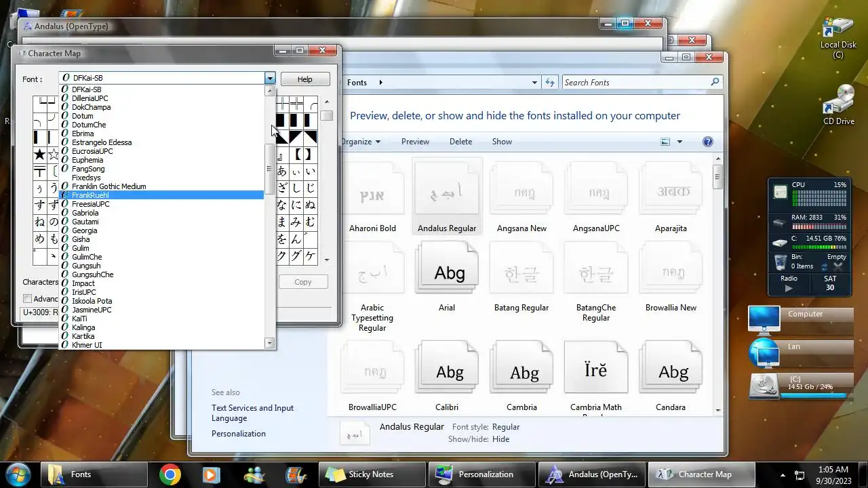Choose Gisha in the font list

pos(161,239)
